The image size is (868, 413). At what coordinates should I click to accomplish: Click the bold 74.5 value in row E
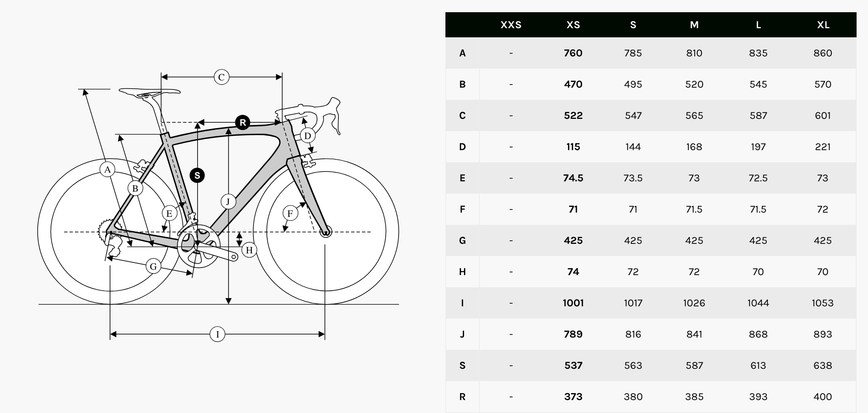(x=573, y=178)
